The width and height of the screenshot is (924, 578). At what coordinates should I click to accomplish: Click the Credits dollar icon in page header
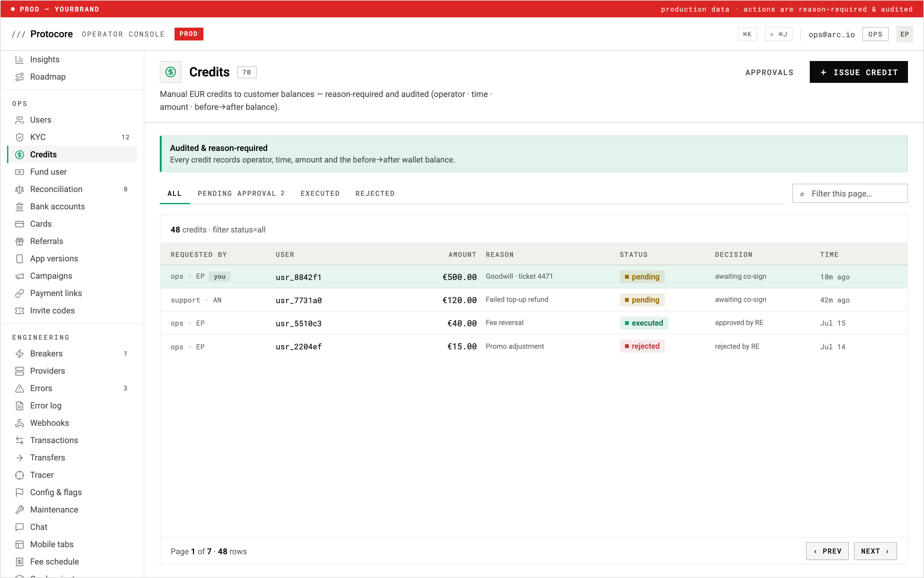[x=171, y=72]
